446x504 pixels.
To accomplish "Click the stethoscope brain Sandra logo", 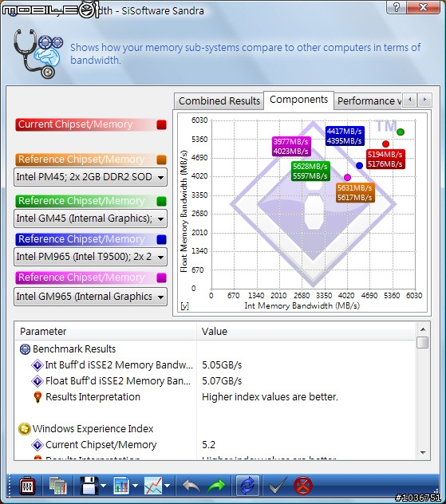I will (x=38, y=53).
